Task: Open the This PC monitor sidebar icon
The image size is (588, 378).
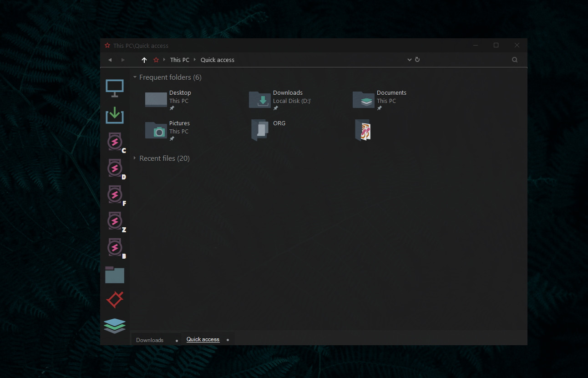Action: pyautogui.click(x=115, y=88)
